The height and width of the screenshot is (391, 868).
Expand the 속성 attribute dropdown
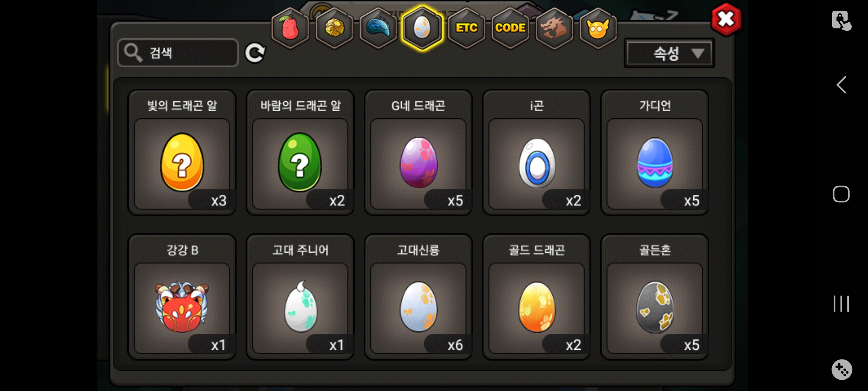tap(669, 53)
